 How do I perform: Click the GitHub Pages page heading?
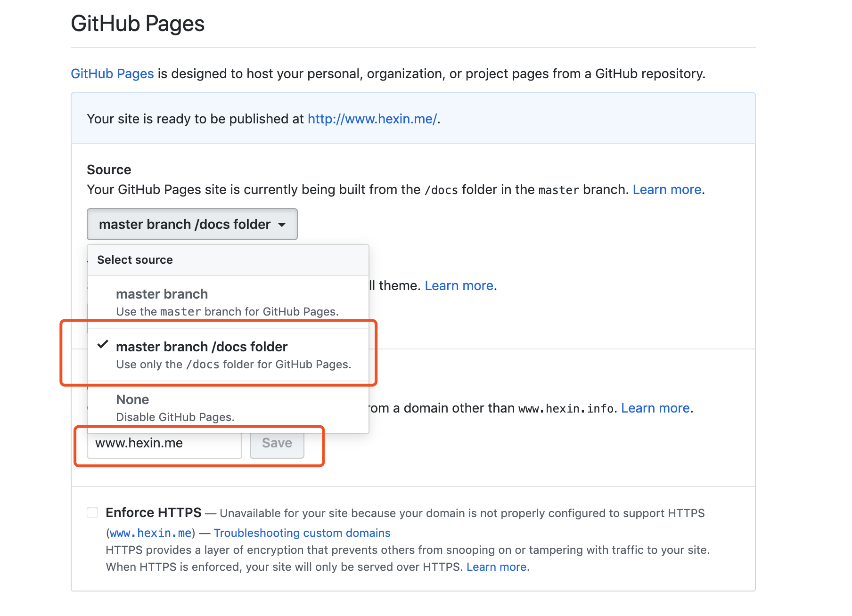point(138,24)
